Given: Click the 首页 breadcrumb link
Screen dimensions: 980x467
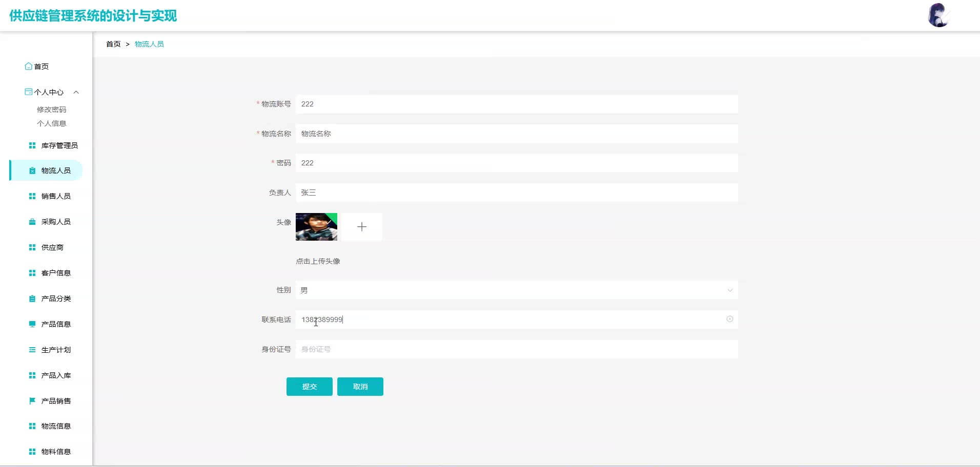Looking at the screenshot, I should [x=113, y=44].
